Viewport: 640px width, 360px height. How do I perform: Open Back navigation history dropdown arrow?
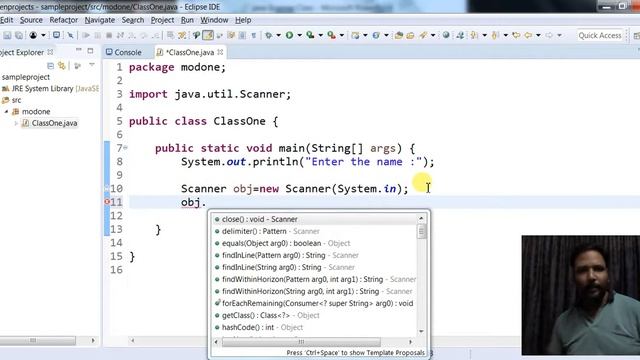[x=538, y=36]
